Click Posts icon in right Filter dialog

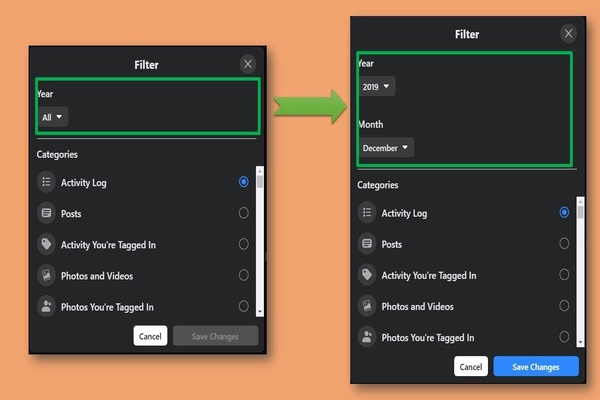pos(367,243)
